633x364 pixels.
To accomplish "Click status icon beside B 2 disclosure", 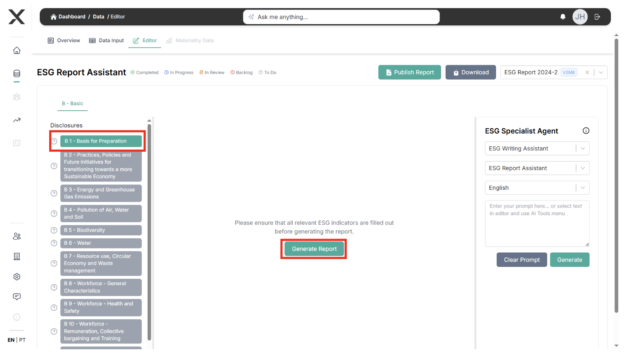I will click(x=54, y=166).
